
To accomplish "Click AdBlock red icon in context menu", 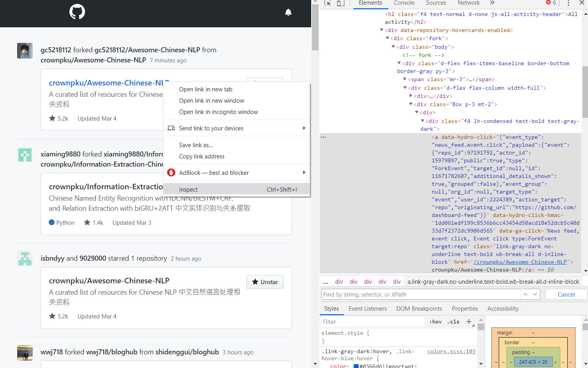I will (x=171, y=172).
